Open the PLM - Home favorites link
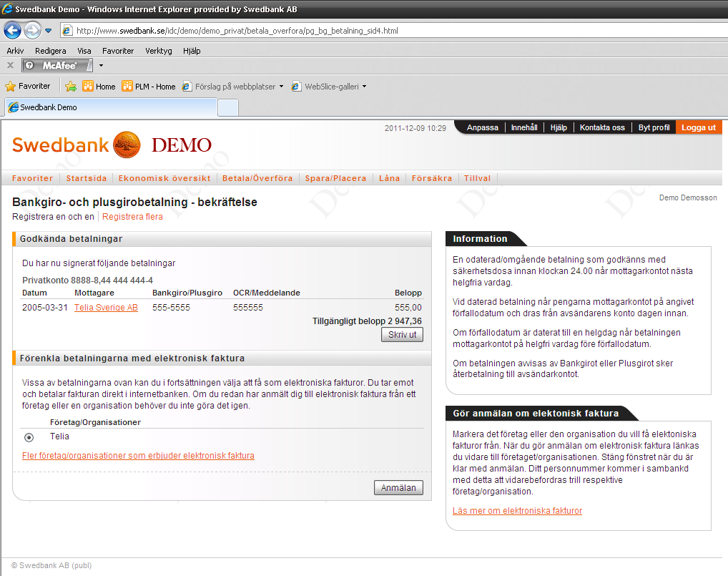Image resolution: width=728 pixels, height=576 pixels. point(149,87)
